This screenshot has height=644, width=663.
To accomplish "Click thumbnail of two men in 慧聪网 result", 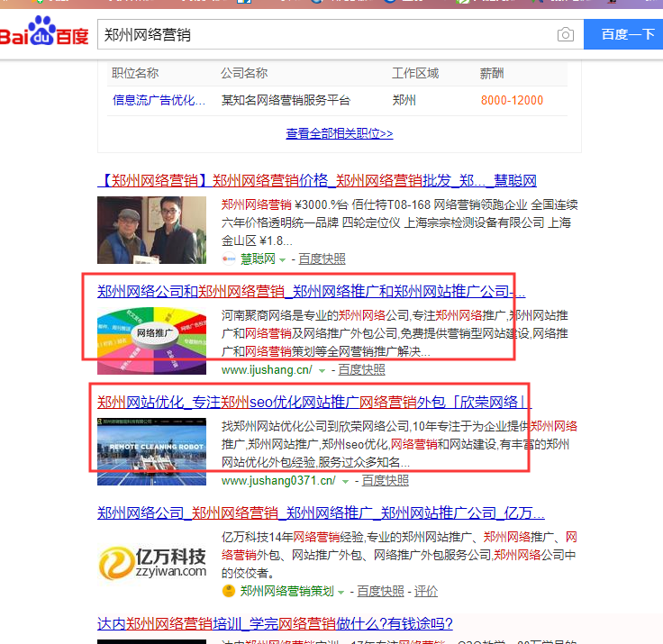I will tap(152, 230).
